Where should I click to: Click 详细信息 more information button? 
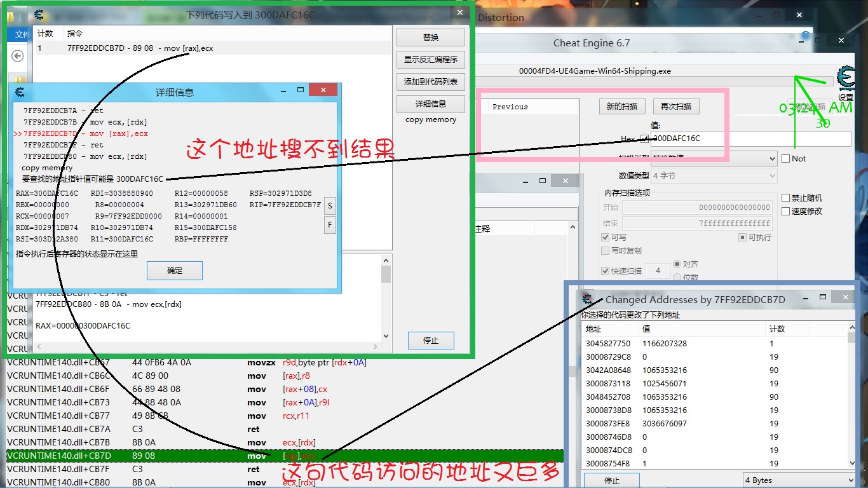tap(431, 104)
